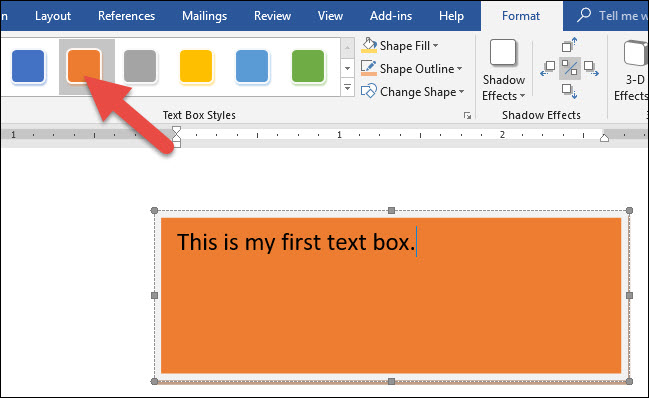The image size is (649, 398).
Task: Apply the orange text box style
Action: point(84,66)
